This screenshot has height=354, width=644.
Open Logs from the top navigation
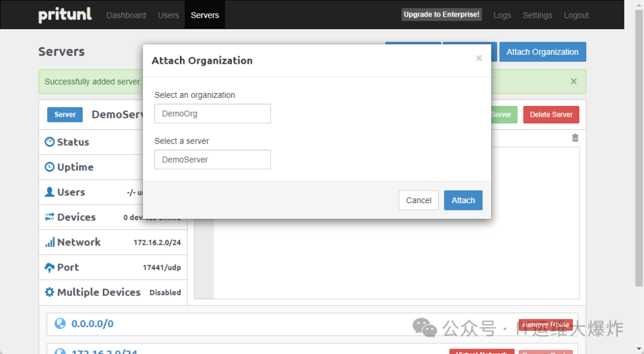click(x=501, y=15)
